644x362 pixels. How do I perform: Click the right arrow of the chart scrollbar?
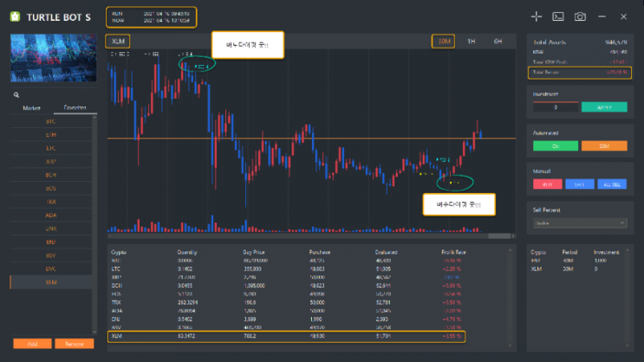(x=513, y=236)
